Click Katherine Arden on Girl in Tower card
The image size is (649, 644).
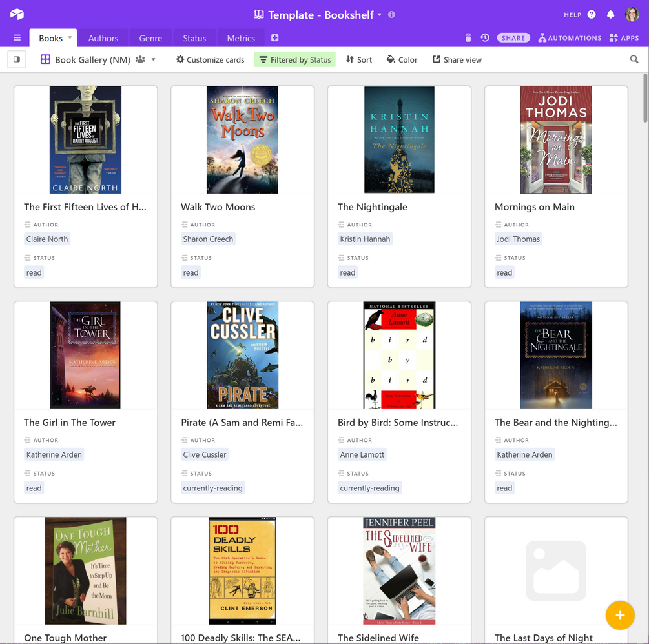pos(54,454)
